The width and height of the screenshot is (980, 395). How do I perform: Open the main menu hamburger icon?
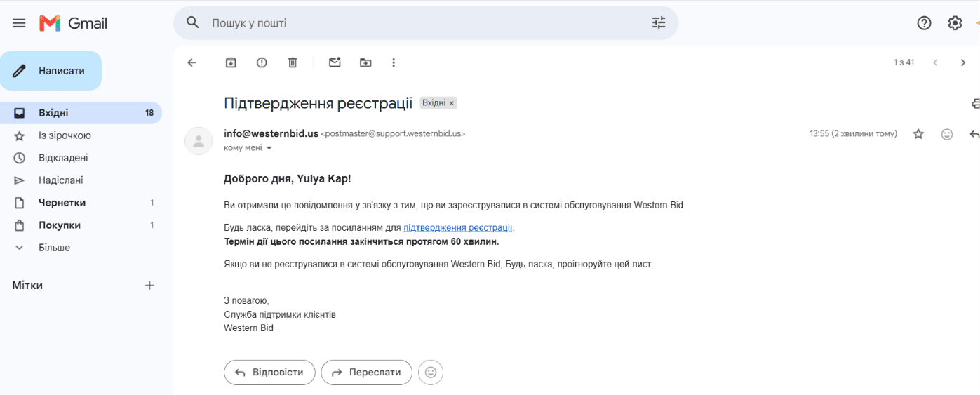(x=19, y=23)
